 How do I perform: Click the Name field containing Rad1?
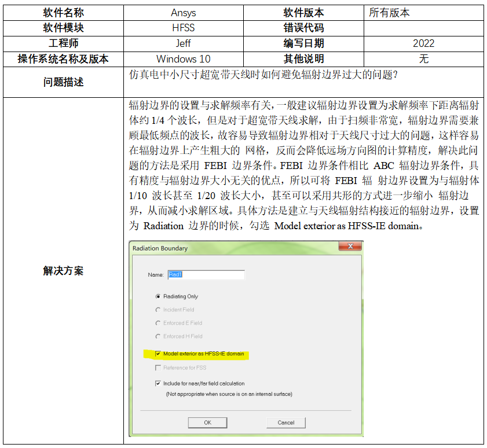coord(206,275)
